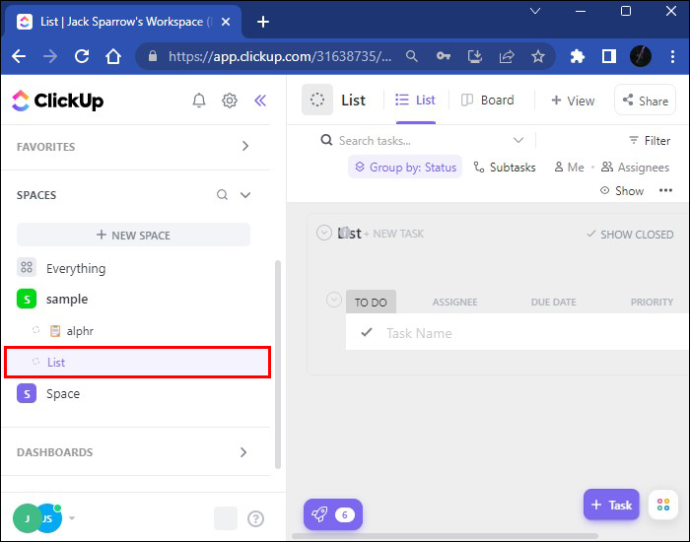Image resolution: width=690 pixels, height=542 pixels.
Task: Click + NEW TASK link
Action: point(393,234)
